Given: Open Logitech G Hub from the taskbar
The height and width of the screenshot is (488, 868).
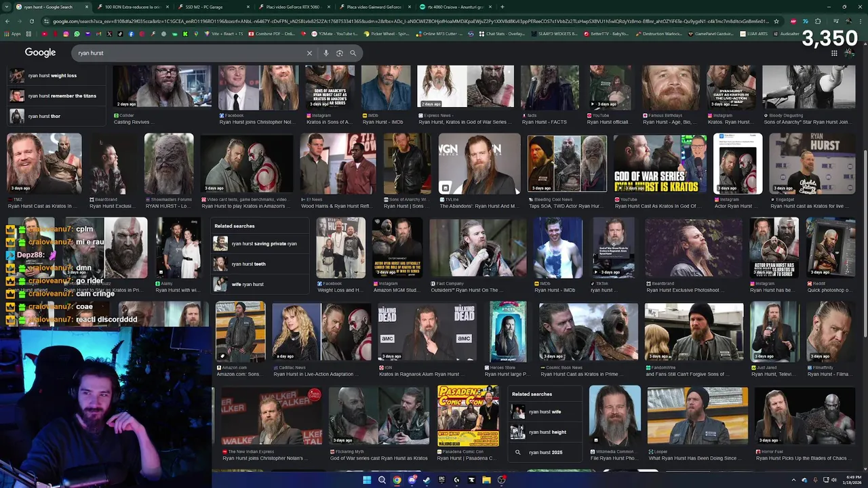Looking at the screenshot, I should click(x=456, y=480).
